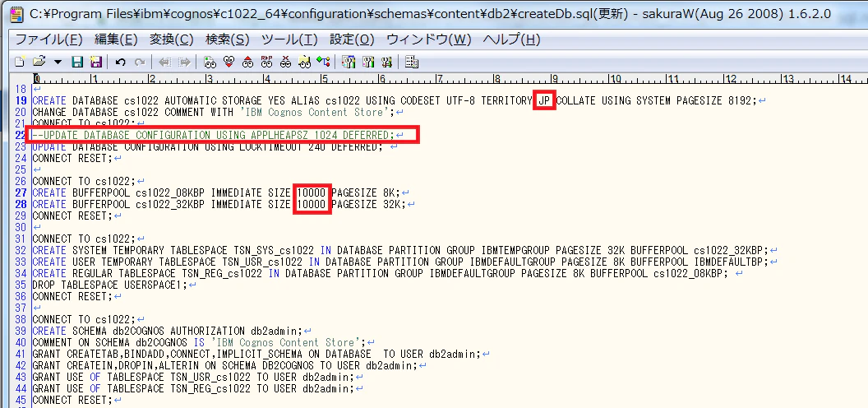
Task: Click 'CONNECT RESET;' on line 24
Action: [x=72, y=158]
